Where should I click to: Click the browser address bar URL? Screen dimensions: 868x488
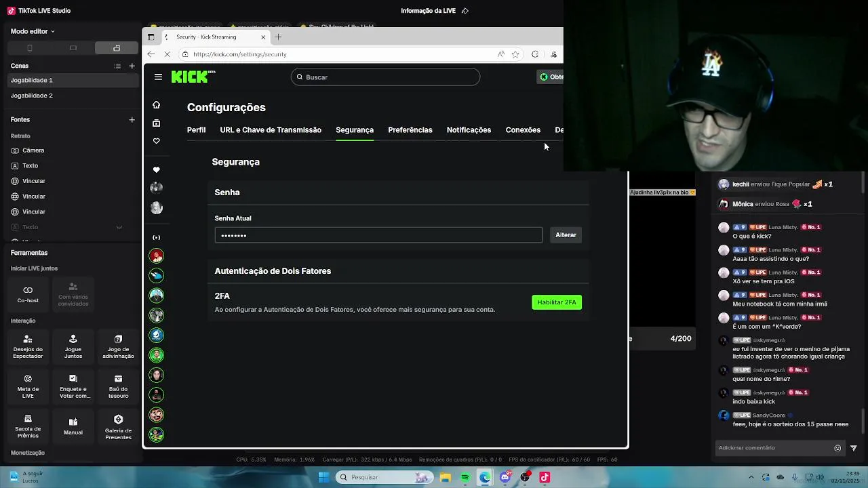click(239, 54)
